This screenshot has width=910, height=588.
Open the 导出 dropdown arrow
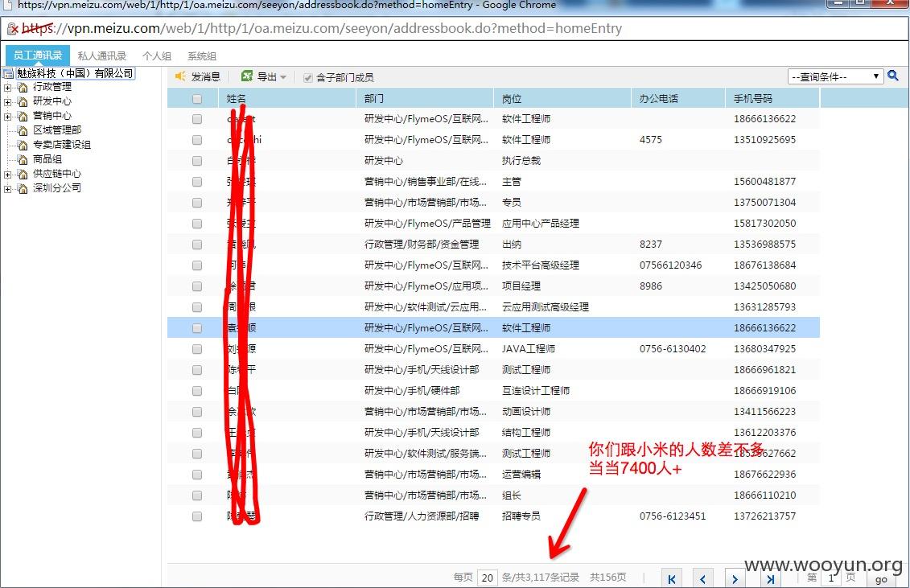coord(283,77)
